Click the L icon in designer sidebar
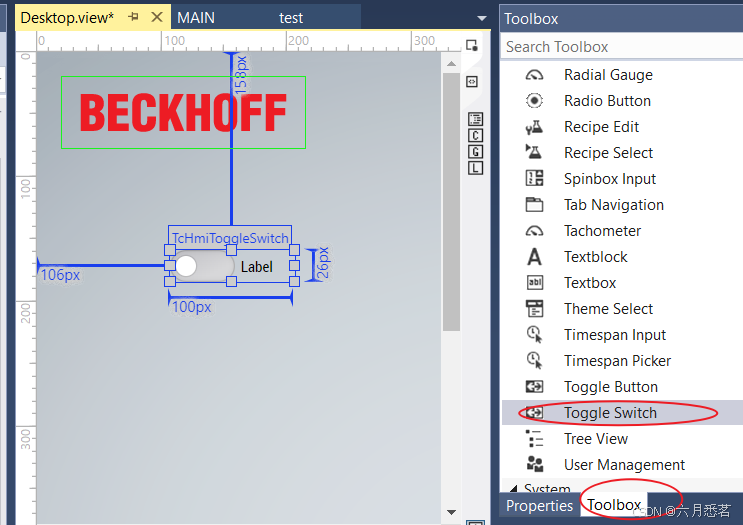The image size is (743, 525). pos(475,168)
